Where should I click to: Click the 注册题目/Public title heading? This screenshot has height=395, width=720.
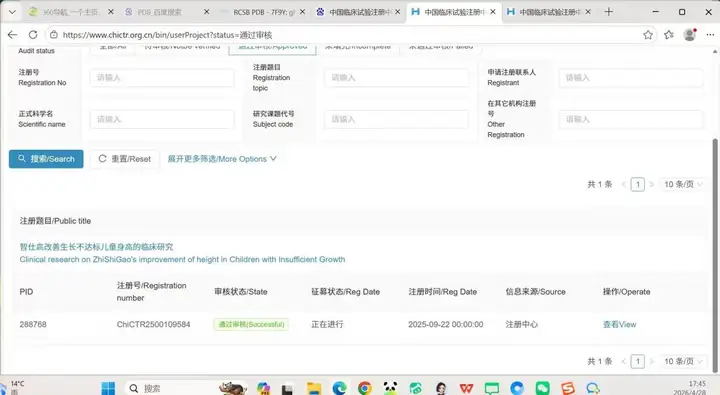point(55,221)
